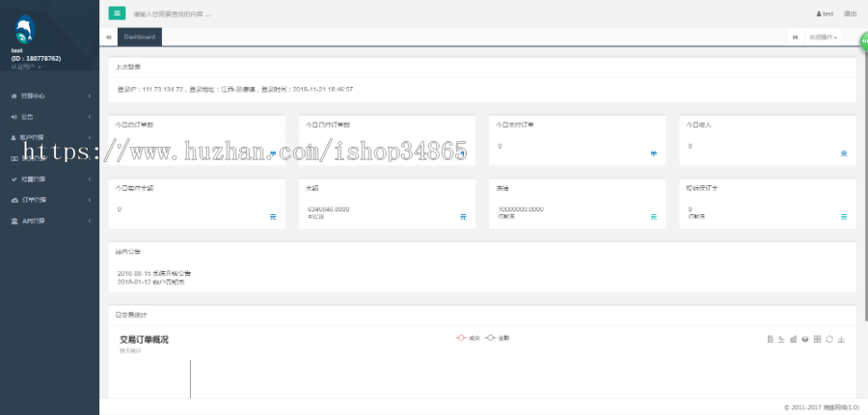Screen dimensions: 868x415
Task: Expand the sidebar menu with the cloud icon
Action: point(50,200)
